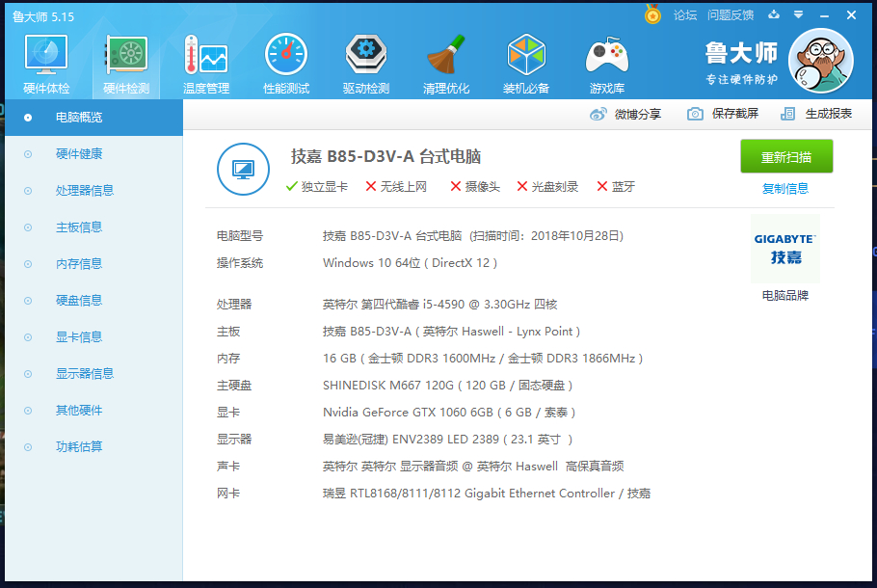Select 显示器信息 in the sidebar
Screen dimensions: 877x588
(x=94, y=374)
